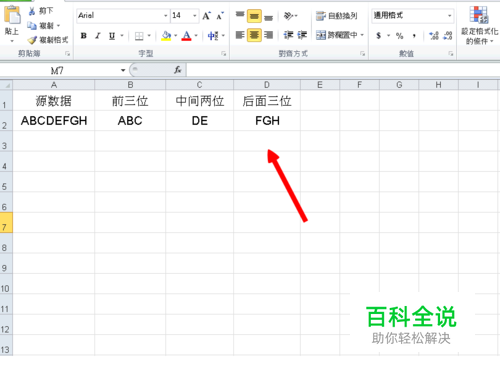Click the Paste clipboard icon
This screenshot has height=377, width=500.
[12, 15]
